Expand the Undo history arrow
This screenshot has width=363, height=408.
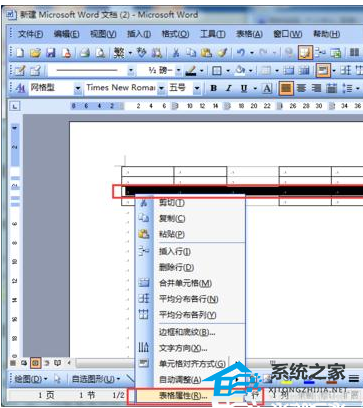point(252,53)
